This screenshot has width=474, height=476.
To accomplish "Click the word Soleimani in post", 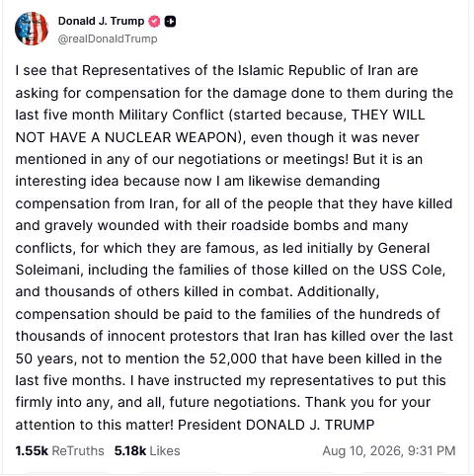I will (47, 270).
